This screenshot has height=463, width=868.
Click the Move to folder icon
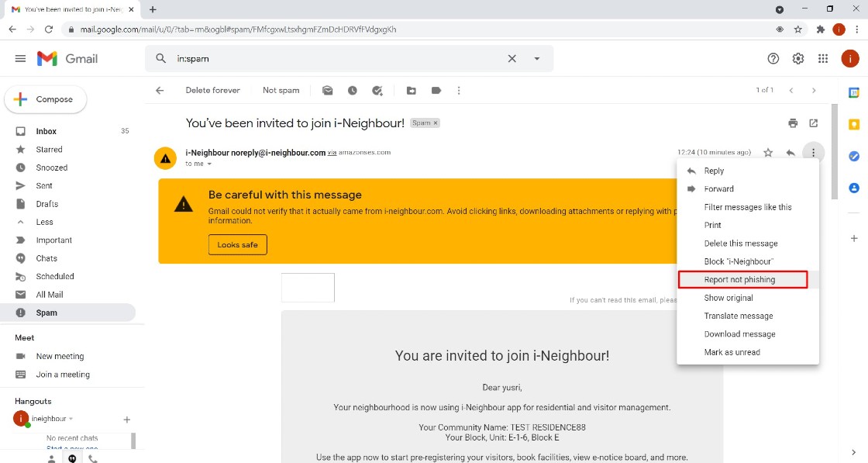point(412,90)
